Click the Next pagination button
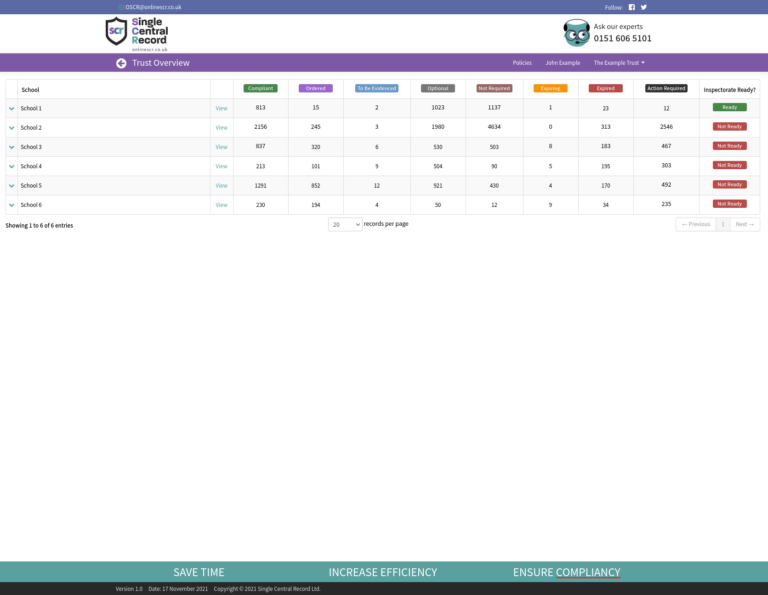 pyautogui.click(x=745, y=225)
